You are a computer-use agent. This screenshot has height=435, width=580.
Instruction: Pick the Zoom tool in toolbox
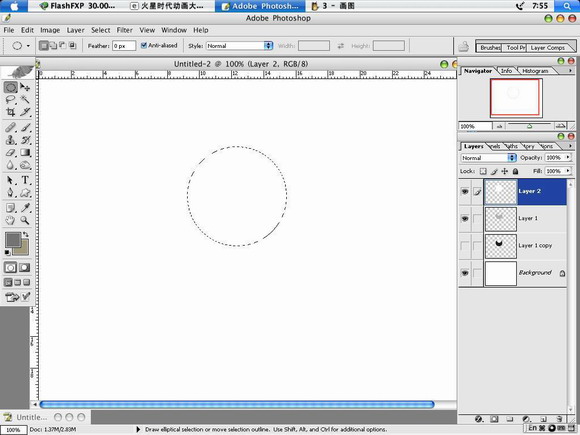tap(25, 220)
